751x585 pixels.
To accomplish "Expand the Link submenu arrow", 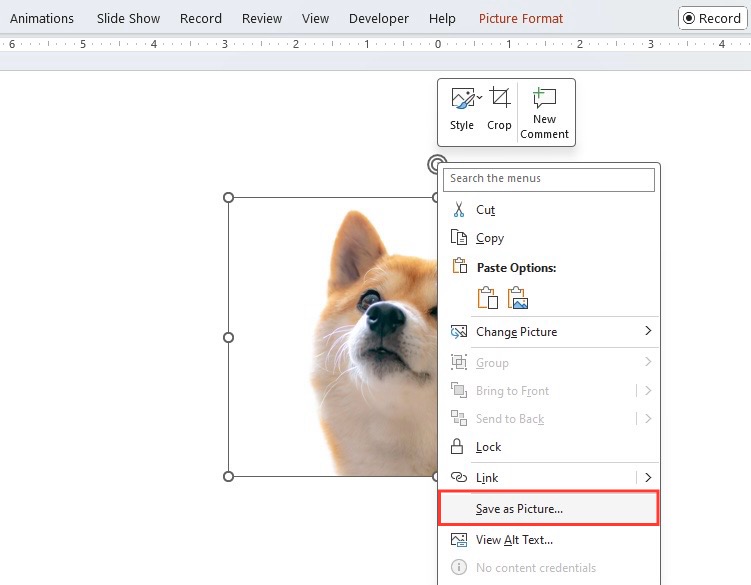I will [648, 477].
